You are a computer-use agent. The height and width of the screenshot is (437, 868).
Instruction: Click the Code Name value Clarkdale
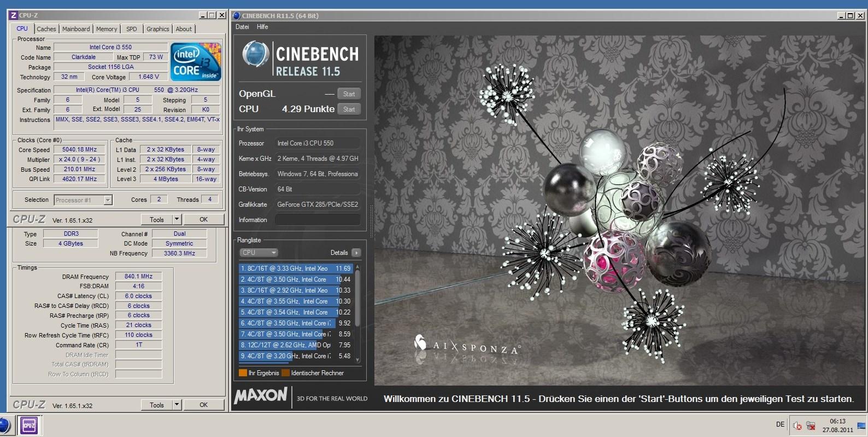(x=83, y=57)
